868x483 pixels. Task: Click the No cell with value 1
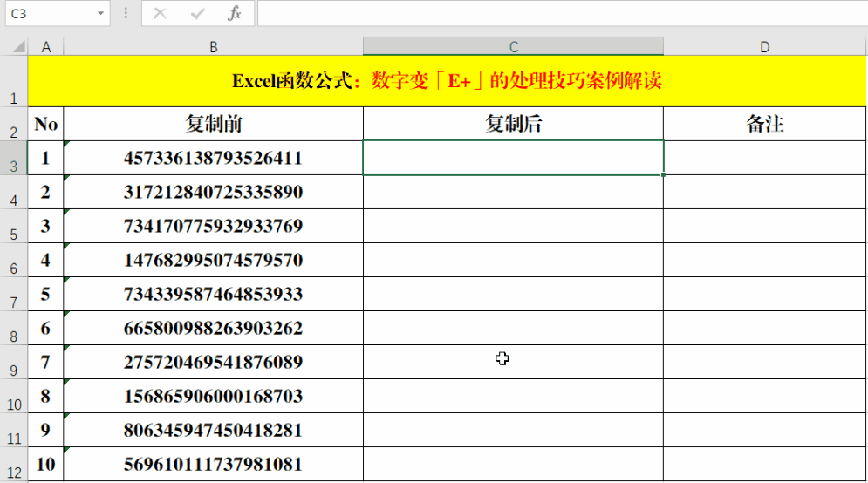click(x=46, y=158)
